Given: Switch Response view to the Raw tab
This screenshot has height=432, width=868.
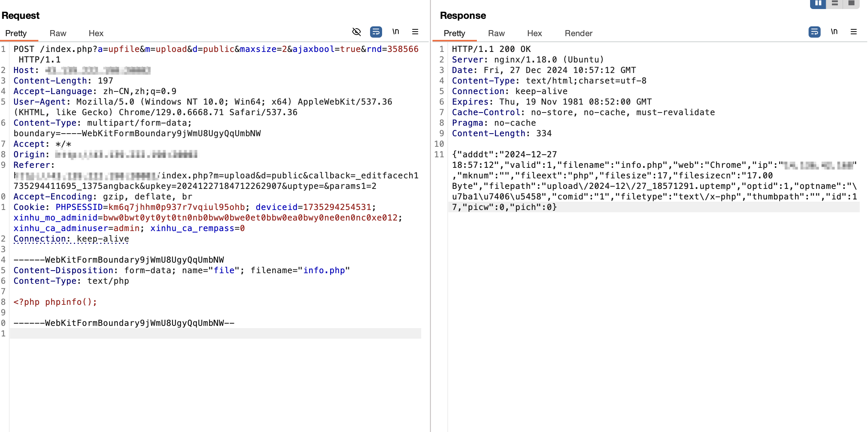Looking at the screenshot, I should [496, 33].
